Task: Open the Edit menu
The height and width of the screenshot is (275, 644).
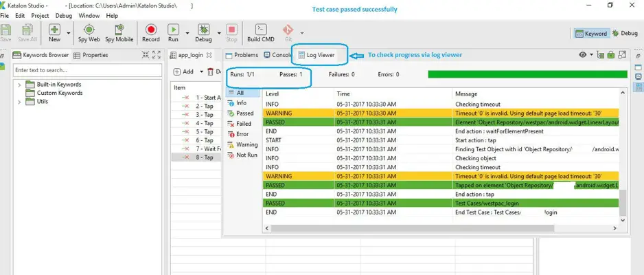Action: (x=20, y=16)
